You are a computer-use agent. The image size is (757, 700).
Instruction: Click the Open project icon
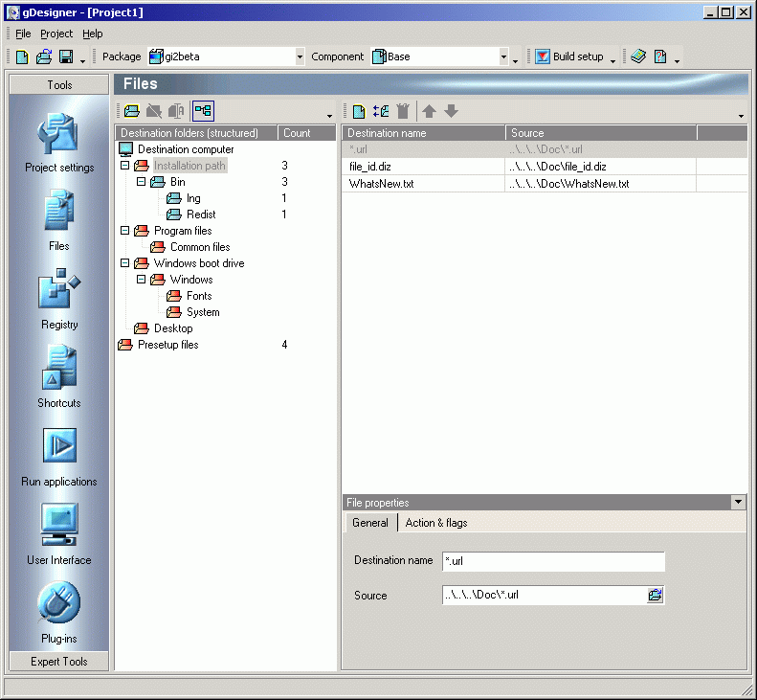[44, 57]
